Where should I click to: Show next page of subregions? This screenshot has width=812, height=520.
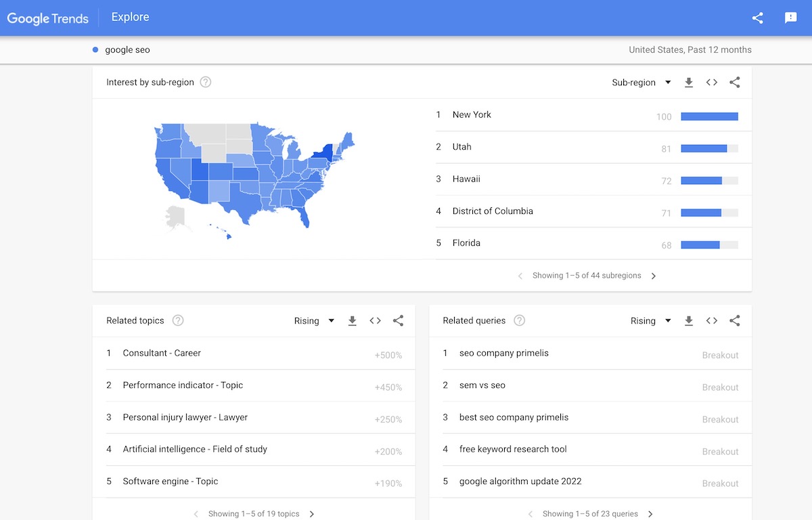coord(653,276)
